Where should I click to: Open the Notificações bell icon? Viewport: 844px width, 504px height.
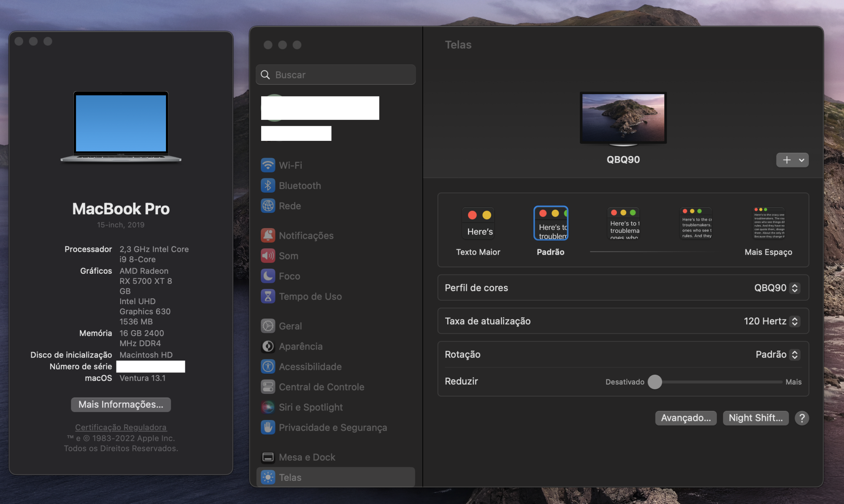(x=268, y=235)
